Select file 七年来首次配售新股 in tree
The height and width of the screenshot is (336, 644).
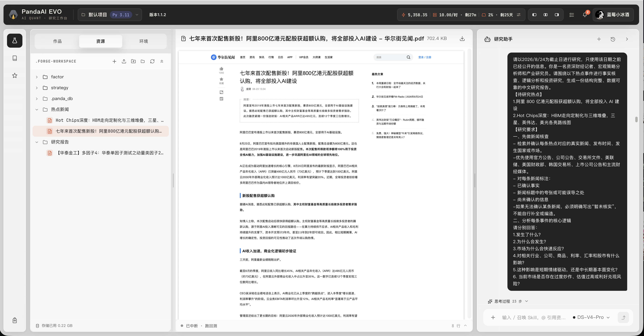coord(101,131)
